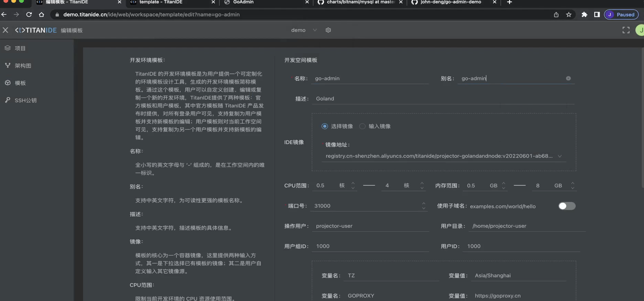The height and width of the screenshot is (301, 644).
Task: Clear the 别名 field with the clear icon
Action: coord(568,78)
